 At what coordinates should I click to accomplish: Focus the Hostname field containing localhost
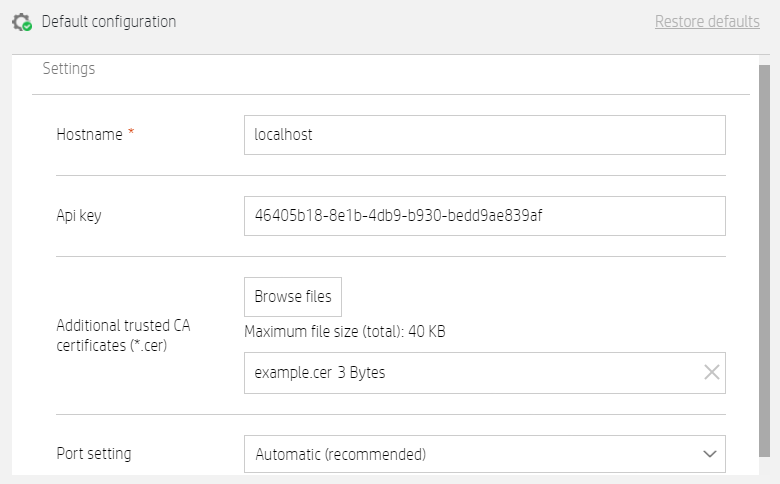pyautogui.click(x=484, y=135)
